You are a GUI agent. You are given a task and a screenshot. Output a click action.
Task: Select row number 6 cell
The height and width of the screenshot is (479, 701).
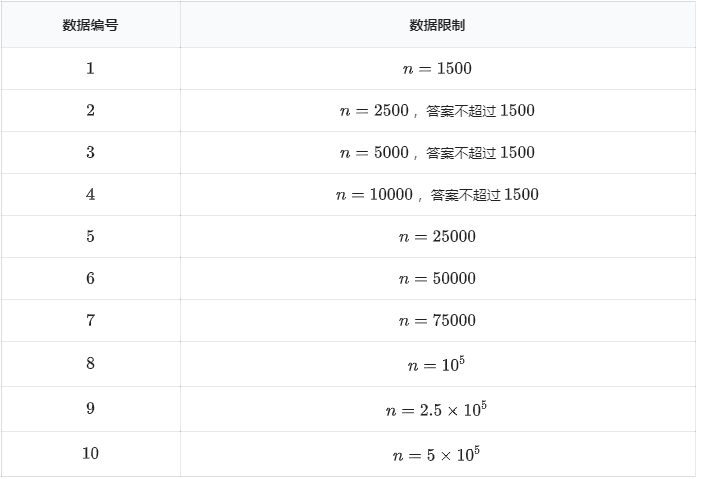coord(90,279)
